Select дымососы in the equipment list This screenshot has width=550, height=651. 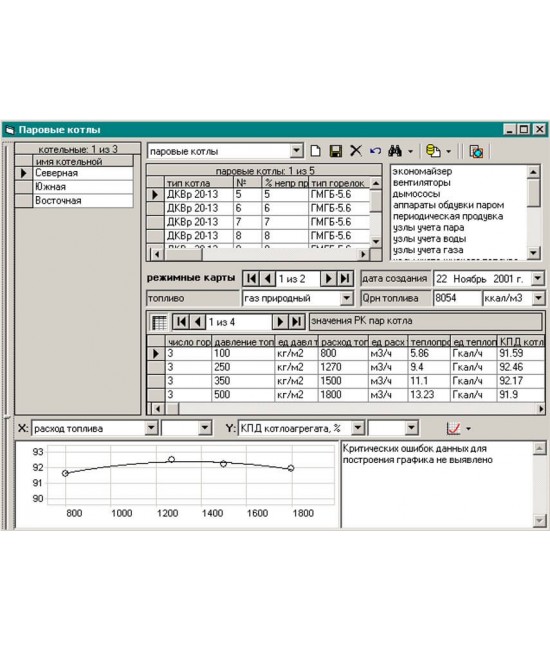click(x=417, y=194)
